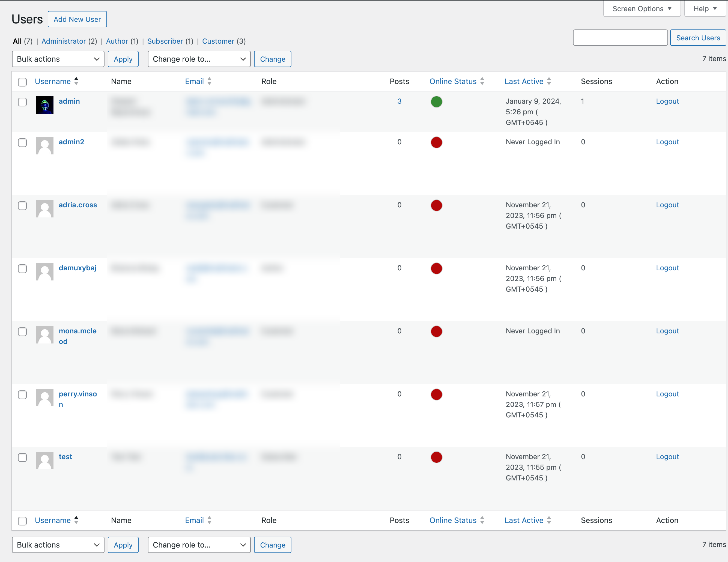Click the Add New User button
This screenshot has height=562, width=728.
pyautogui.click(x=77, y=19)
